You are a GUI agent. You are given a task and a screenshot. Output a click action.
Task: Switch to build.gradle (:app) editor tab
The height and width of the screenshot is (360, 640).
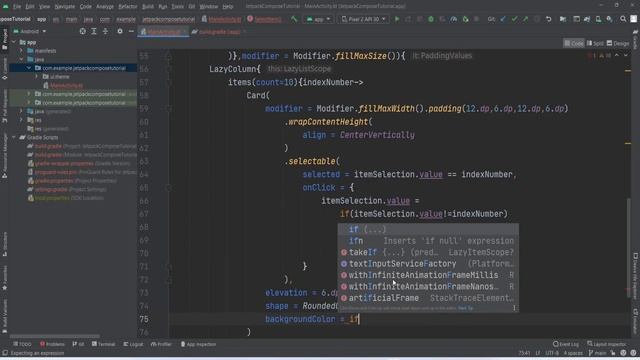[219, 32]
